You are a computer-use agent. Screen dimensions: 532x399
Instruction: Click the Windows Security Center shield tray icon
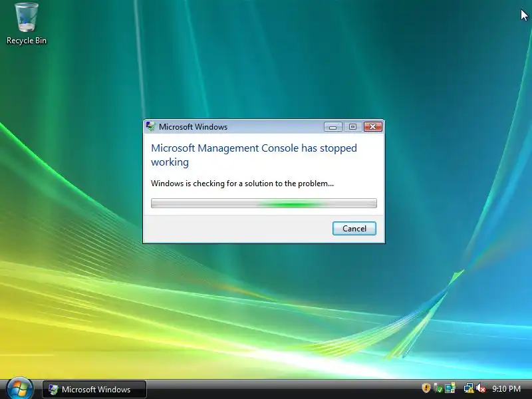click(x=426, y=388)
